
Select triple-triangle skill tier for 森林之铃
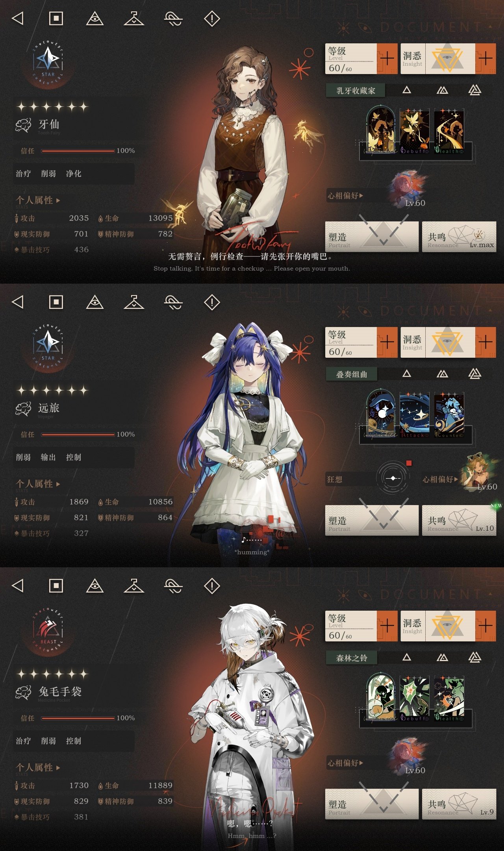[474, 657]
